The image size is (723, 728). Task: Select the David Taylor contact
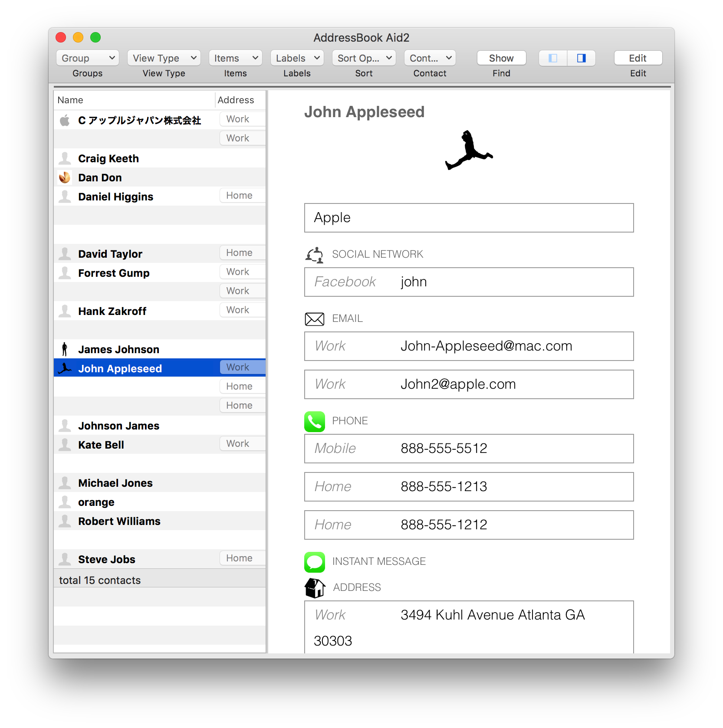160,254
